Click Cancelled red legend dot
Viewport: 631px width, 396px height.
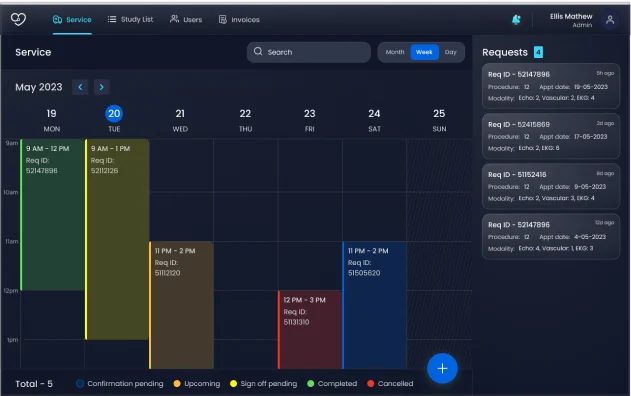point(371,384)
